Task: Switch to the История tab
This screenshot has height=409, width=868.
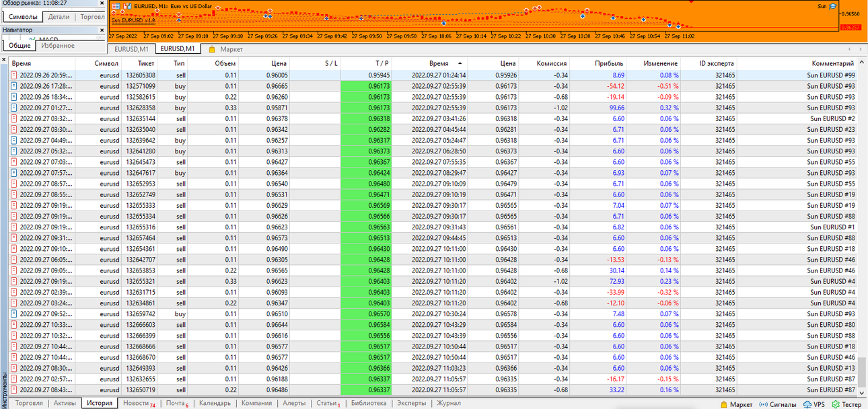Action: pyautogui.click(x=100, y=404)
